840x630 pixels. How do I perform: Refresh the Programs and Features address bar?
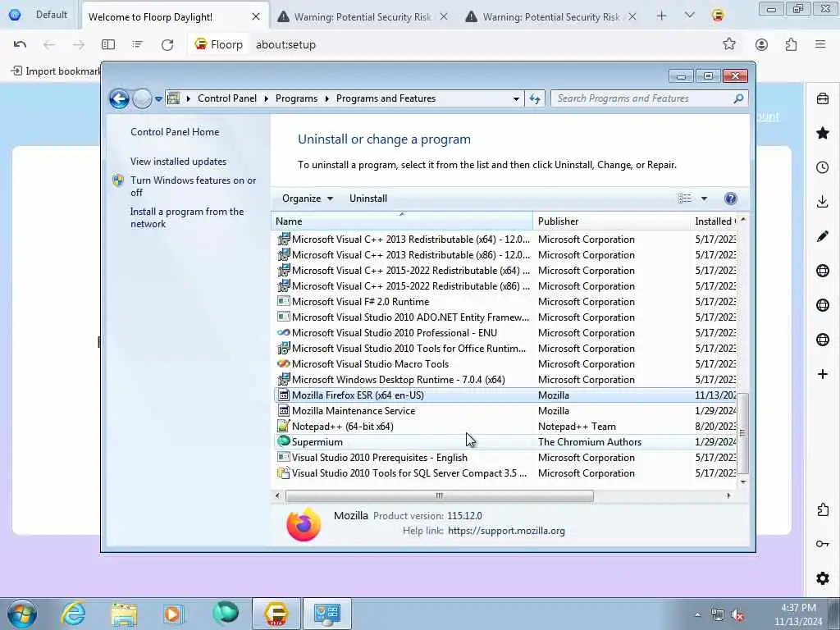click(x=535, y=98)
